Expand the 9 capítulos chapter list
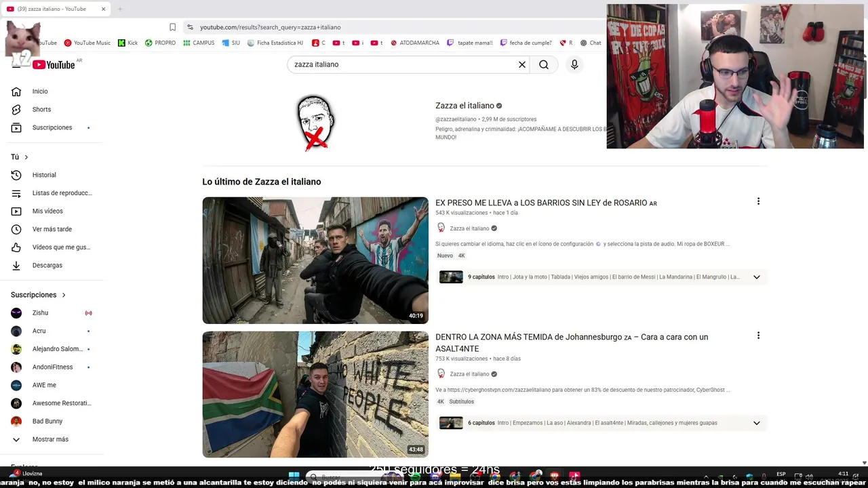The width and height of the screenshot is (868, 488). 756,277
